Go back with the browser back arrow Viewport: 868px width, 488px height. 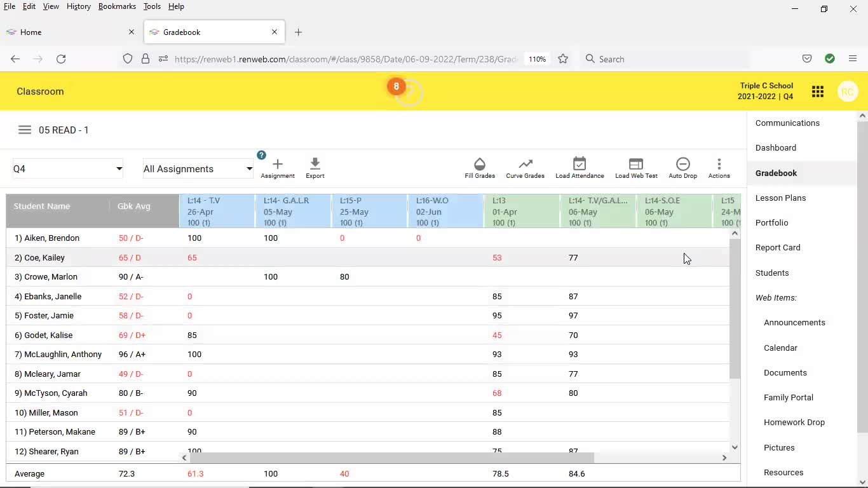click(15, 59)
